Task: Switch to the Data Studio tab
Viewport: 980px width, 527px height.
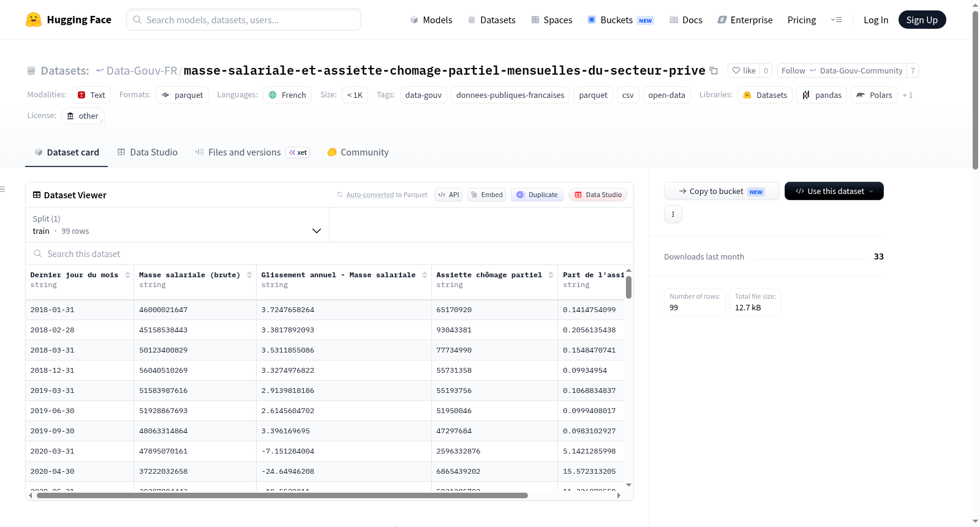Action: coord(148,152)
